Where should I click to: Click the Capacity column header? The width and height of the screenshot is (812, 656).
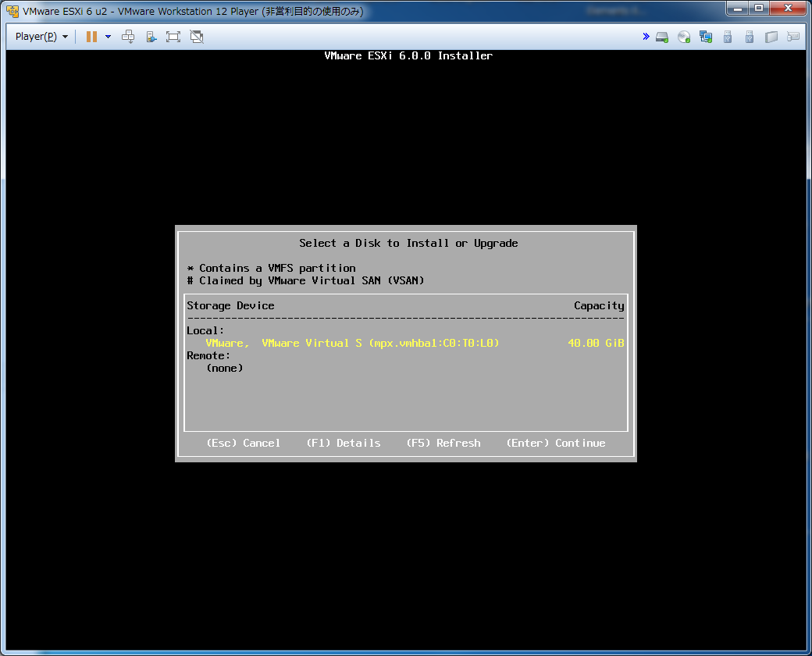tap(599, 305)
